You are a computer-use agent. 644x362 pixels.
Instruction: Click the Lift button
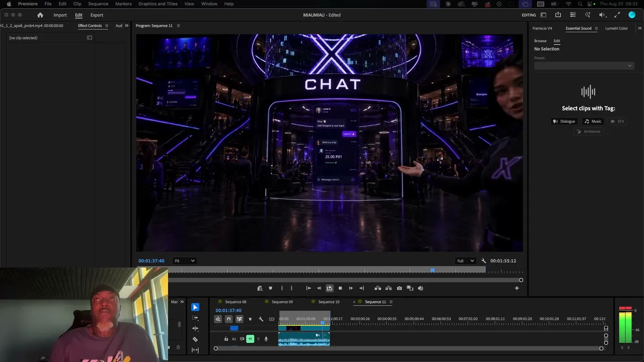pos(378,288)
